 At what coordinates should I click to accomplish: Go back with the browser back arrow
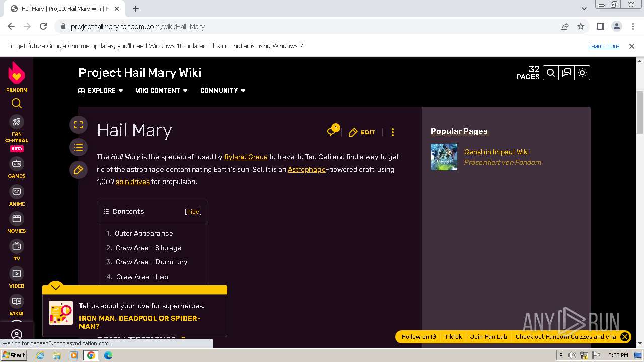click(11, 27)
